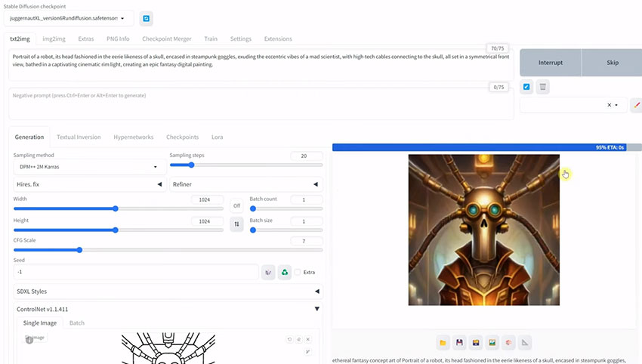This screenshot has height=364, width=642.
Task: Switch to the img2img tab
Action: (54, 39)
